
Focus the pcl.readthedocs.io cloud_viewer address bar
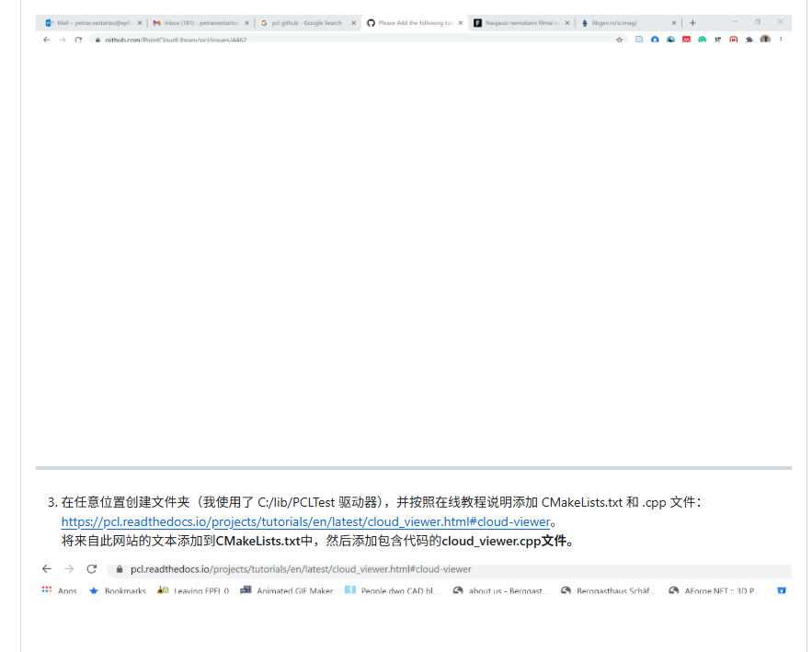click(450, 569)
